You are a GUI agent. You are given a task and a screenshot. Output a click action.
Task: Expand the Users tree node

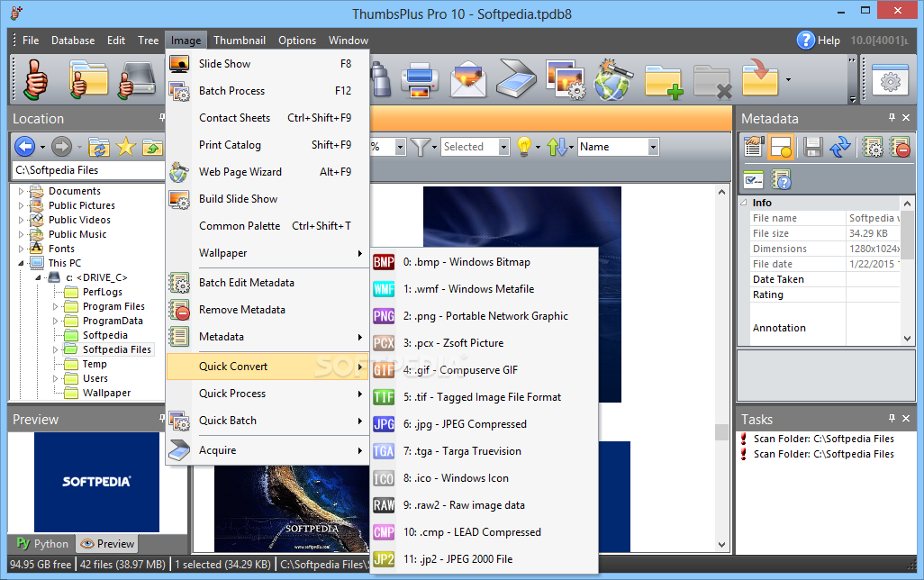pos(56,378)
